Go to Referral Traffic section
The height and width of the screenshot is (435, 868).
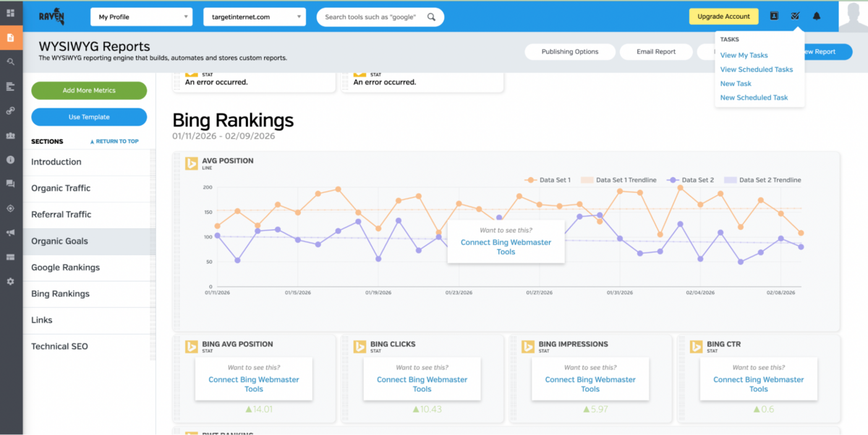tap(89, 215)
